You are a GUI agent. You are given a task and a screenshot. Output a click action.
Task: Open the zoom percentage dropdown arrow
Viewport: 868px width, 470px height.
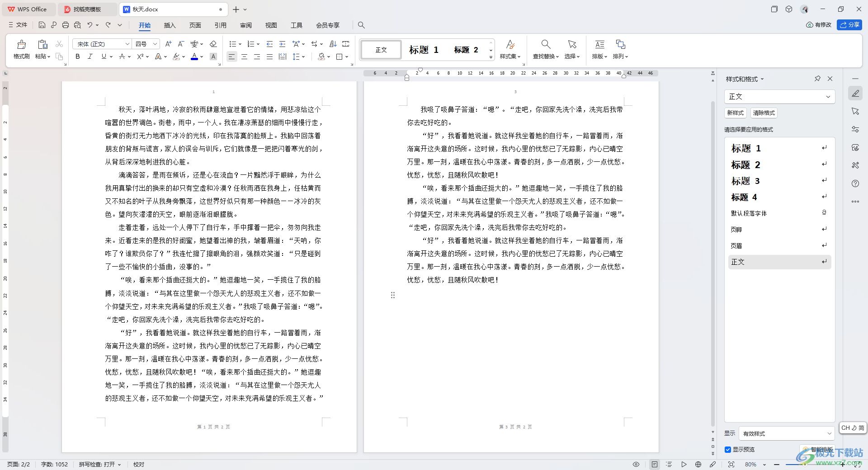(x=764, y=465)
